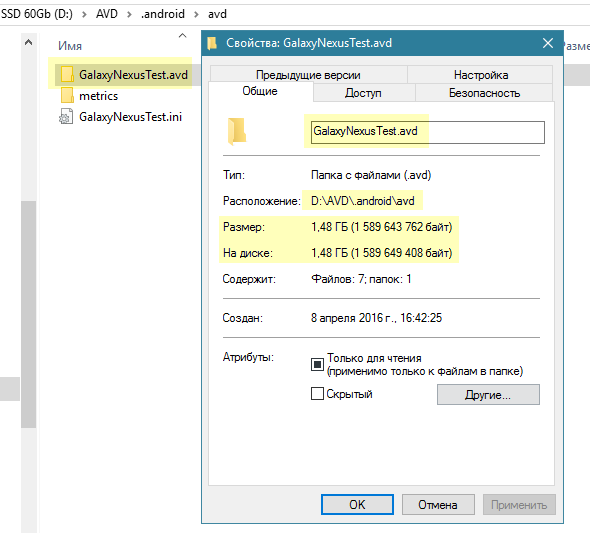Screen dimensions: 590x533
Task: Open the Доступ tab
Action: [363, 93]
